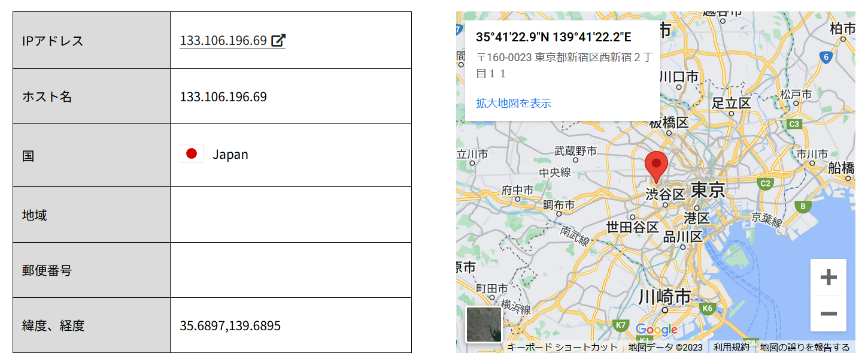The height and width of the screenshot is (359, 868).
Task: Click the 松戸市 label on the map
Action: 796,95
